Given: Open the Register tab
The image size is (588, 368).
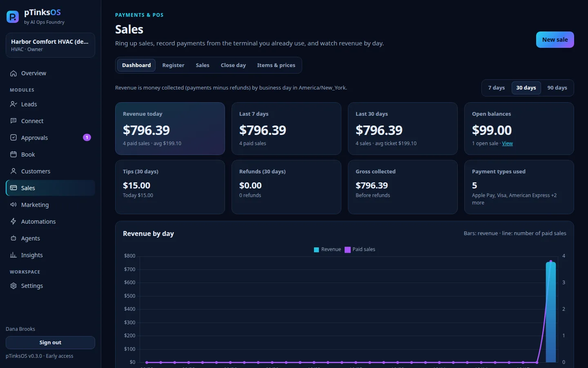Looking at the screenshot, I should tap(173, 65).
